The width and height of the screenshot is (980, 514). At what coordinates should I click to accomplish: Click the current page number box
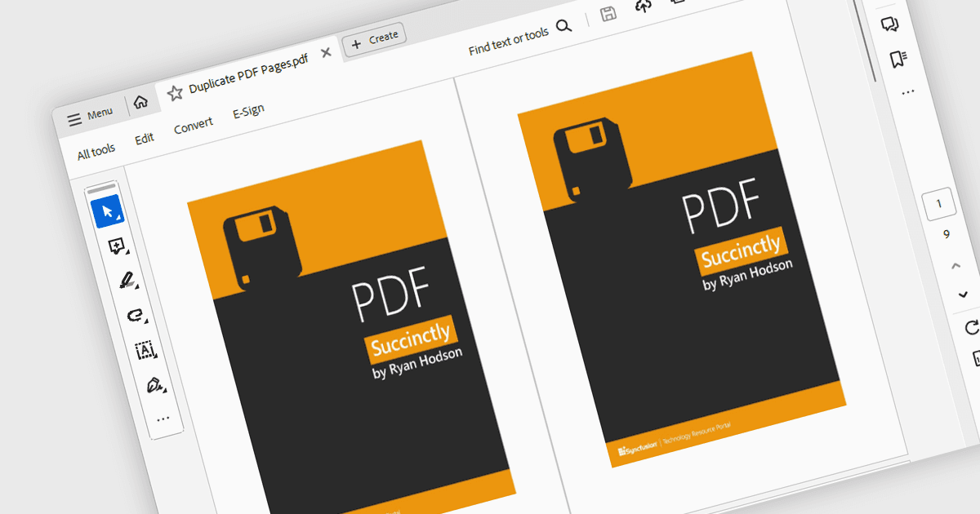pos(938,204)
